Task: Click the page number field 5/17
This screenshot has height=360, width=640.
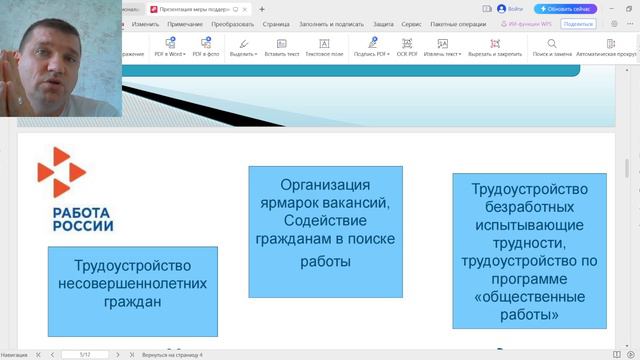Action: [x=85, y=355]
